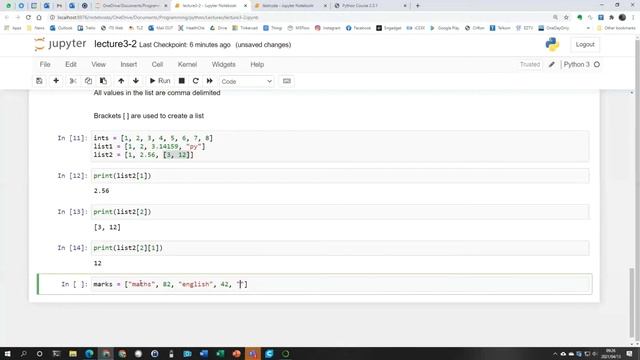Viewport: 640px width, 360px height.
Task: Move the selected cell up
Action: 121,81
